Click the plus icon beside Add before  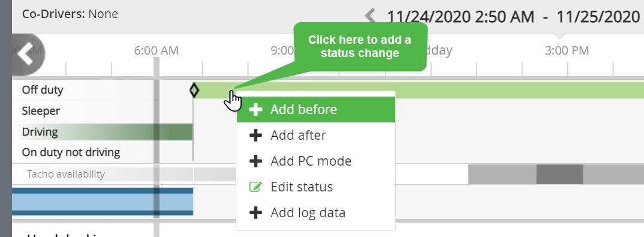click(255, 110)
